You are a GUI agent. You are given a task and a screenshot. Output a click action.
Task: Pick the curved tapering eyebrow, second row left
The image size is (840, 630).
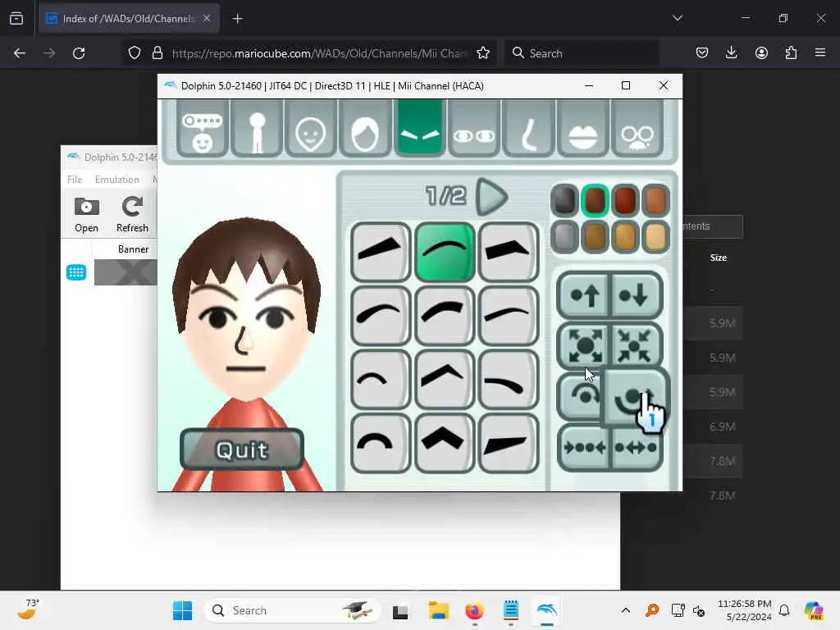[x=381, y=316]
